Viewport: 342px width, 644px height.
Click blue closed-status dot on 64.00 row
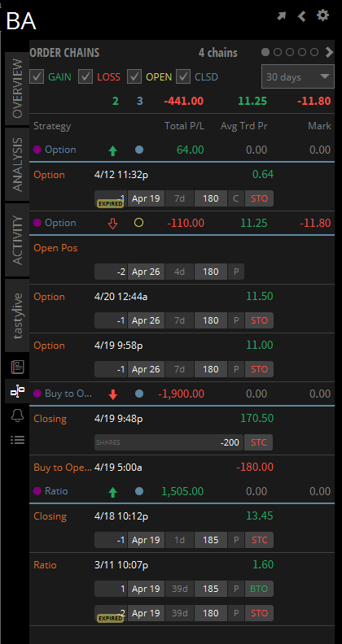[x=139, y=150]
